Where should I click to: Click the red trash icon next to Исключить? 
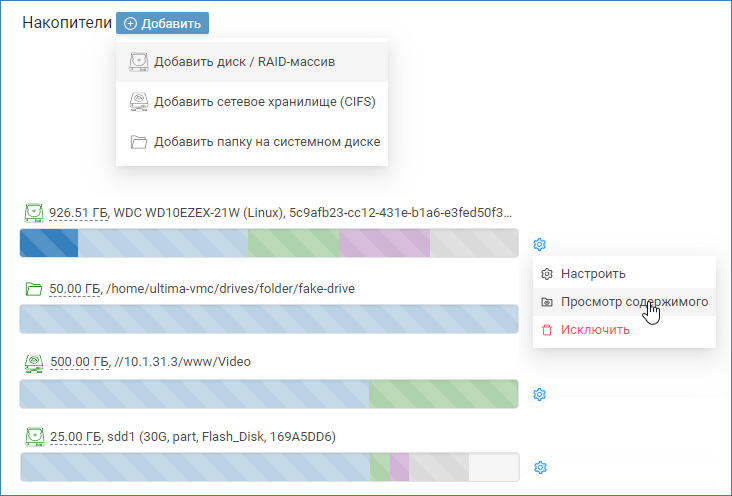546,330
